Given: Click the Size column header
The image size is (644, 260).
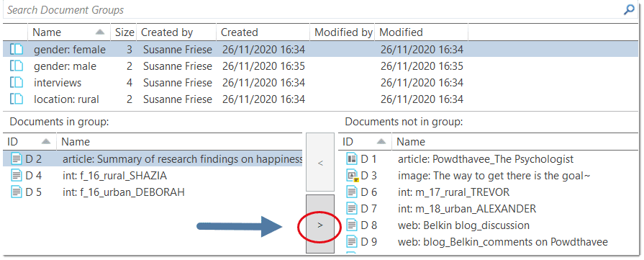Looking at the screenshot, I should point(124,32).
